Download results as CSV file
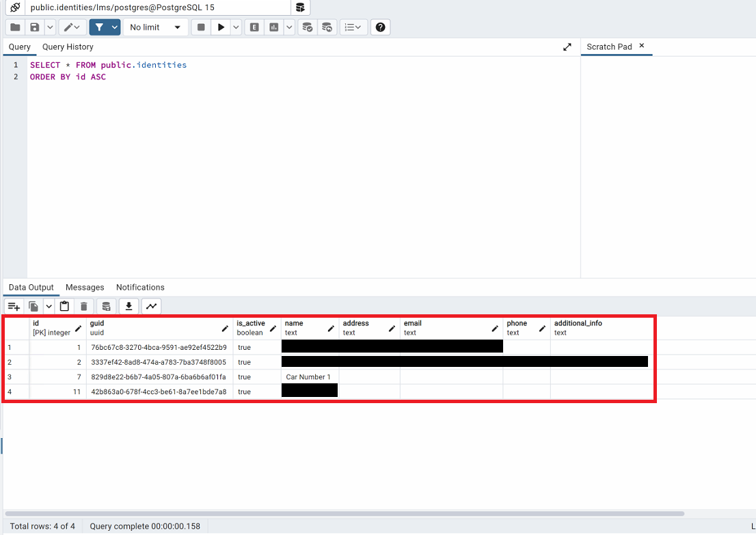 click(129, 306)
